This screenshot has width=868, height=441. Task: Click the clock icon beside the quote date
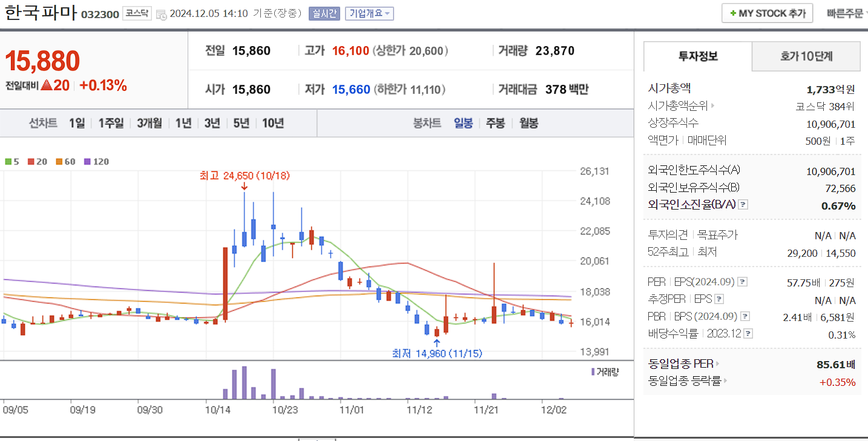[162, 13]
